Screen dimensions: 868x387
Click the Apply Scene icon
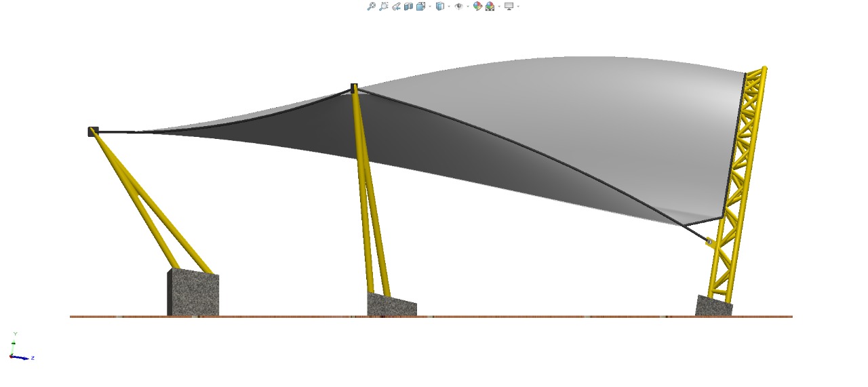coord(490,6)
